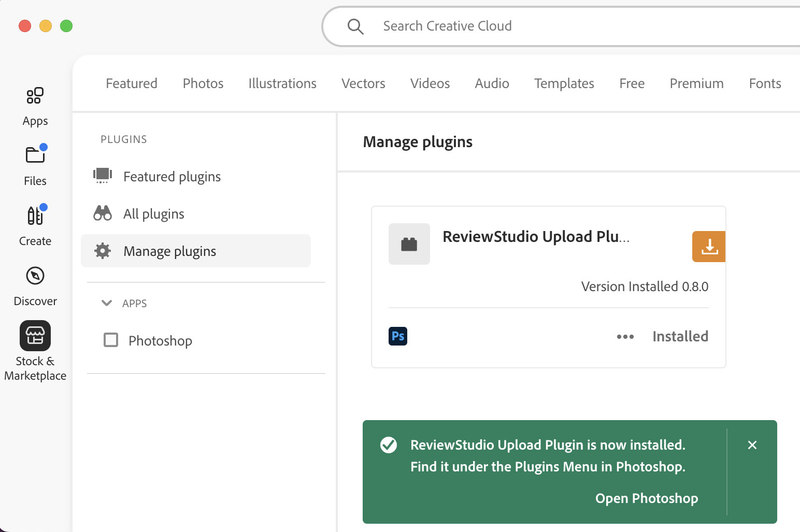Switch to the Templates tab

(x=564, y=83)
